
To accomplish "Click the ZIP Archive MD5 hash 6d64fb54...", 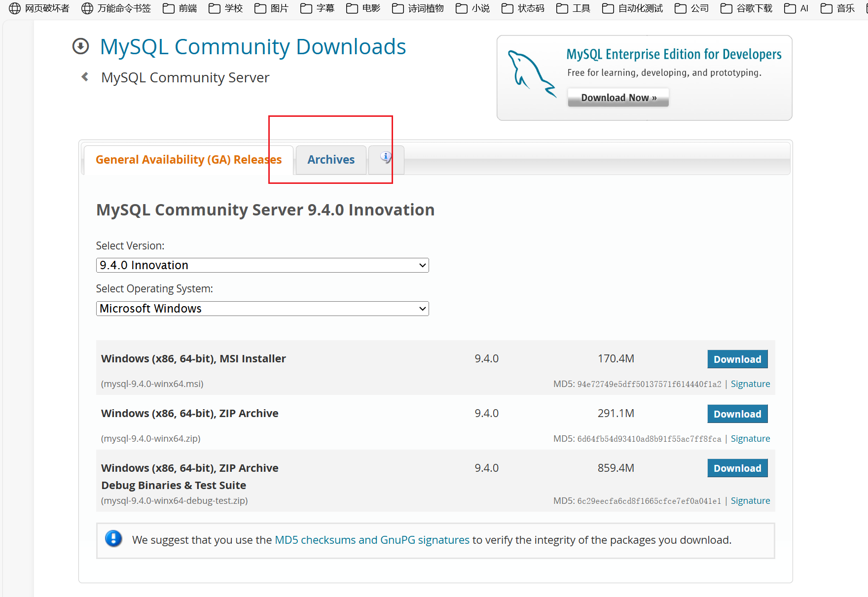I will click(x=649, y=439).
